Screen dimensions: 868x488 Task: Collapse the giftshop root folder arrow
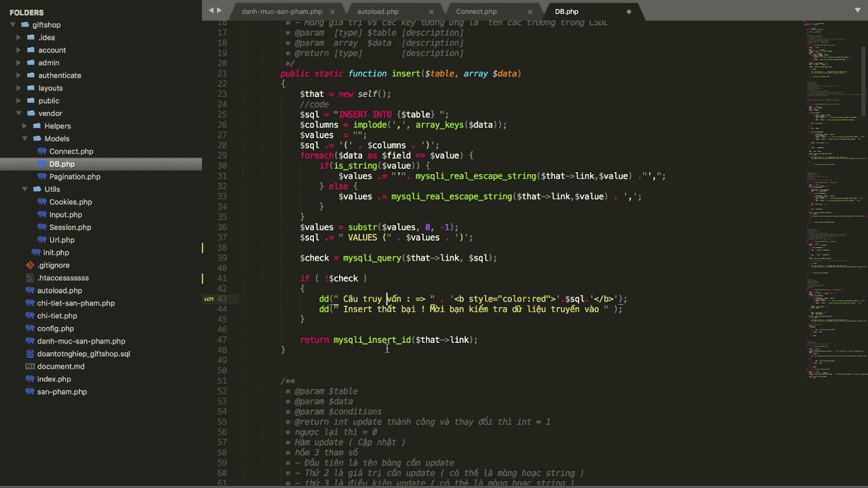(12, 25)
